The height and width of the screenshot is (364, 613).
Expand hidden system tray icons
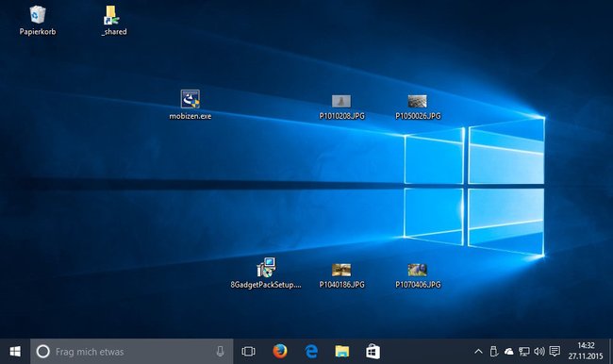click(478, 352)
